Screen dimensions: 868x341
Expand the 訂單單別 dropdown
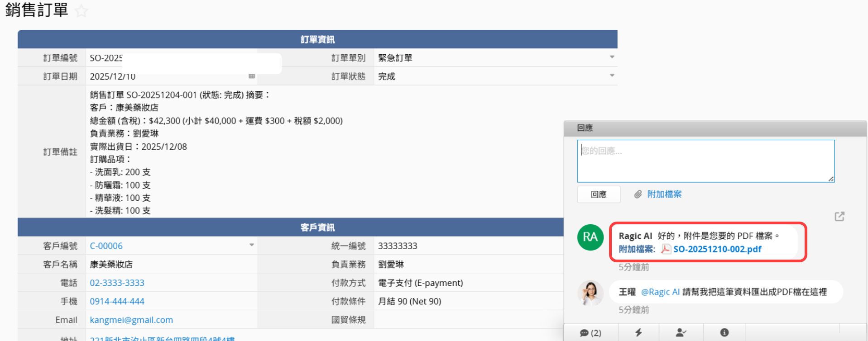(612, 57)
